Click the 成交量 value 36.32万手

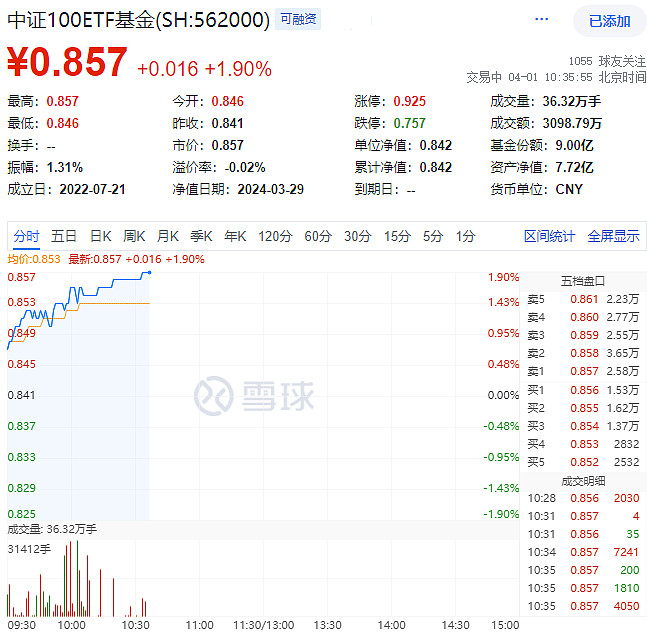(x=572, y=102)
